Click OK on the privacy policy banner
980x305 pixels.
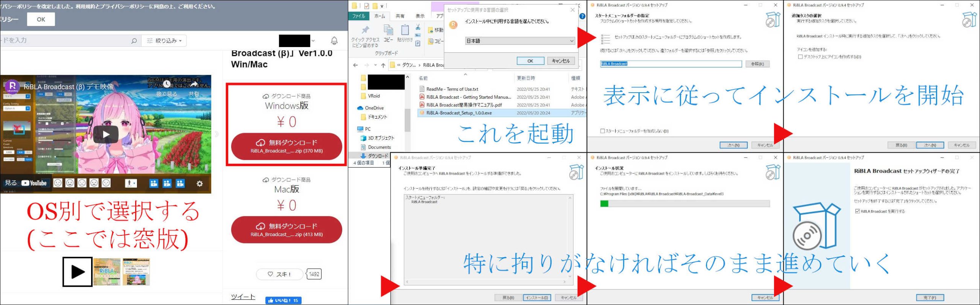point(41,19)
